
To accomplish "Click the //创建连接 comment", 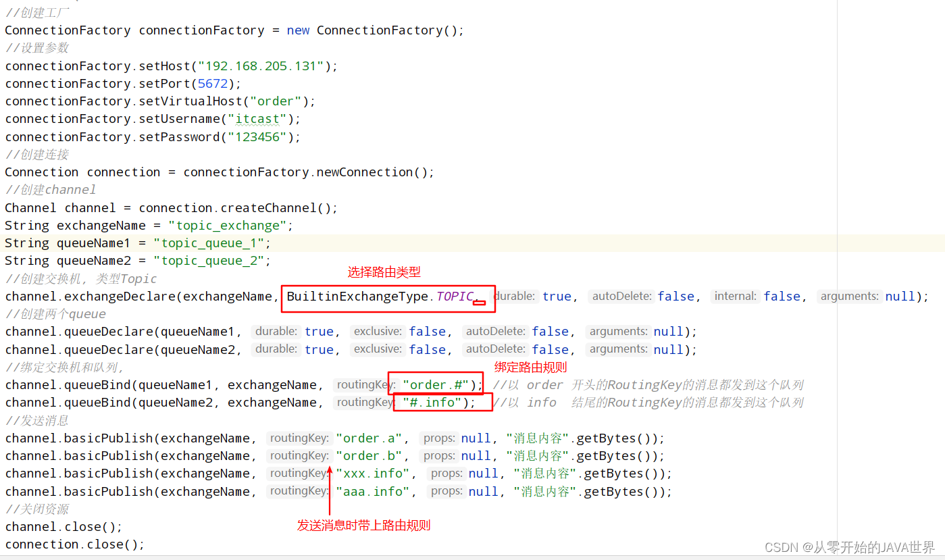I will pyautogui.click(x=37, y=154).
